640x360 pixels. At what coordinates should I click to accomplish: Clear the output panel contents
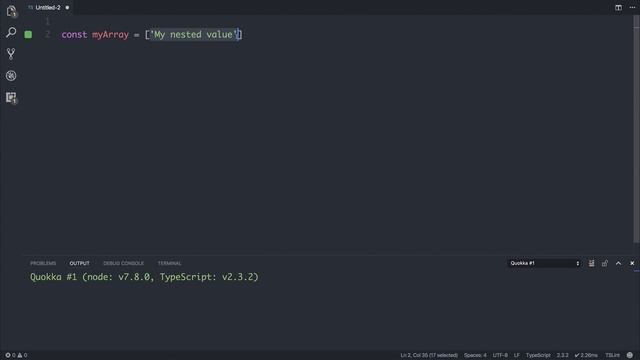[591, 263]
